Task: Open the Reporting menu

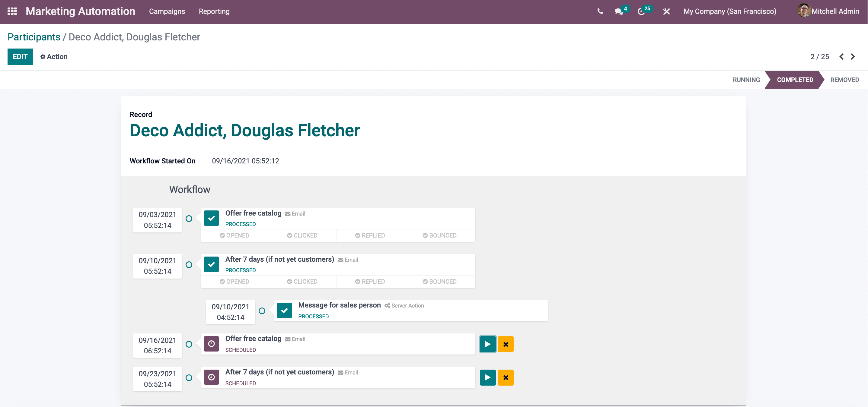Action: (214, 11)
